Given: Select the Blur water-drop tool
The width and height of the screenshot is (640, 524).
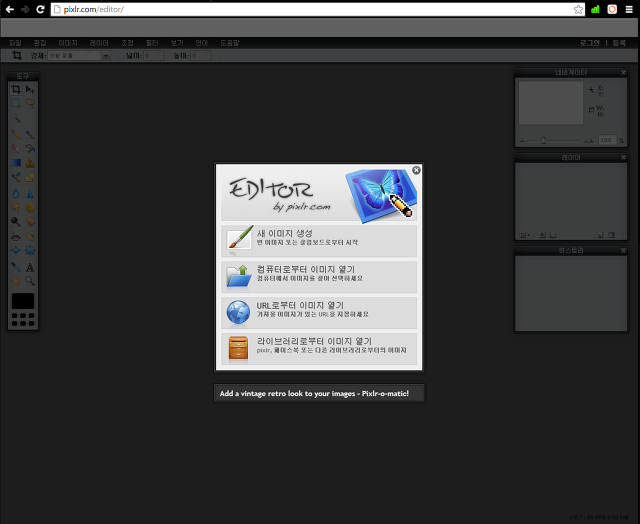Looking at the screenshot, I should click(x=16, y=193).
